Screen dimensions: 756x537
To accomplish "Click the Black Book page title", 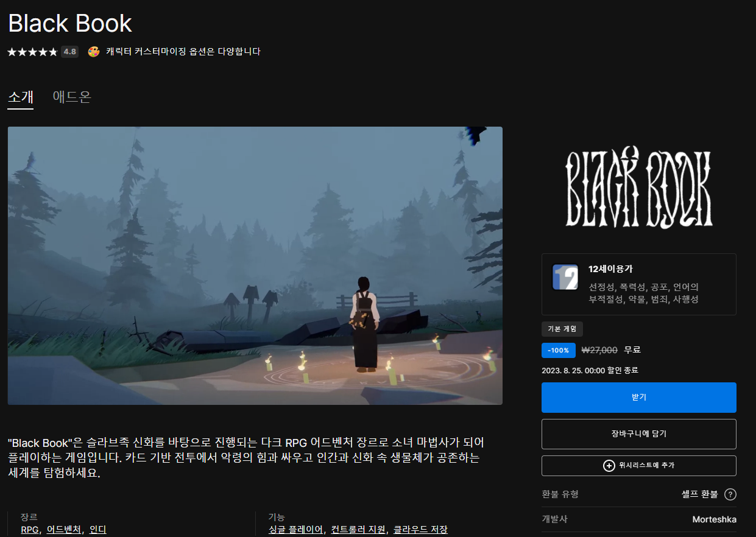I will tap(70, 23).
